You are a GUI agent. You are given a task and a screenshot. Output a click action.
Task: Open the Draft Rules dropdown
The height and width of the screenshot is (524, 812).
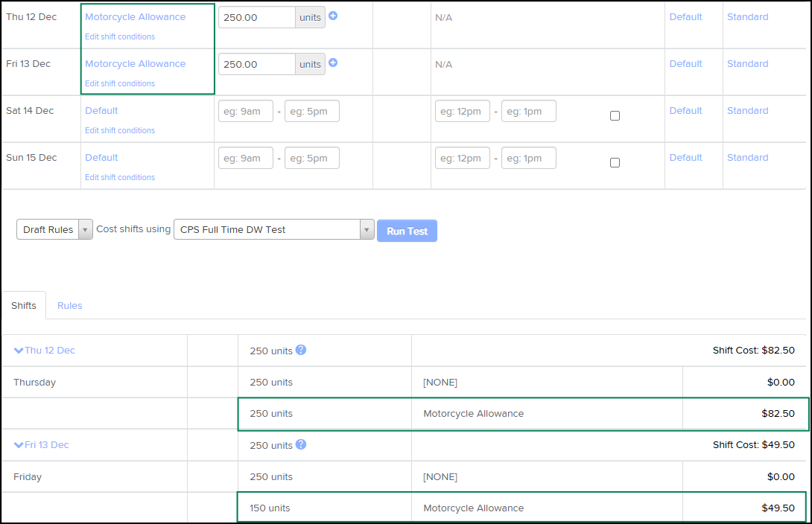54,229
